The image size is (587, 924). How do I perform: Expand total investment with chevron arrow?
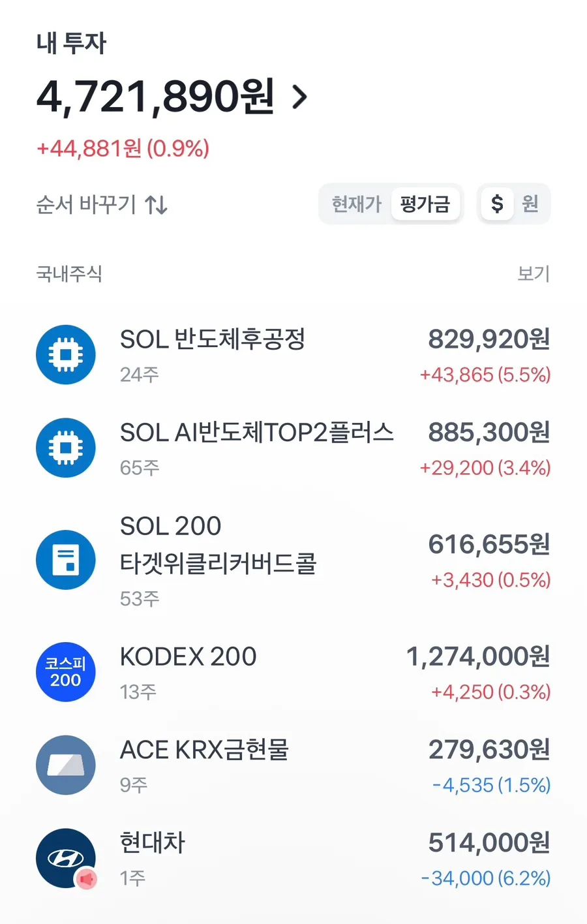299,97
